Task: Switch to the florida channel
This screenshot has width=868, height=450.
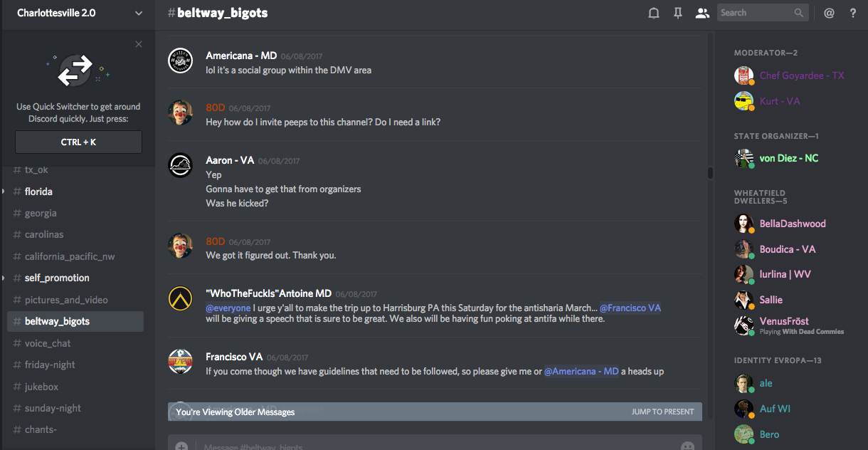Action: click(38, 192)
